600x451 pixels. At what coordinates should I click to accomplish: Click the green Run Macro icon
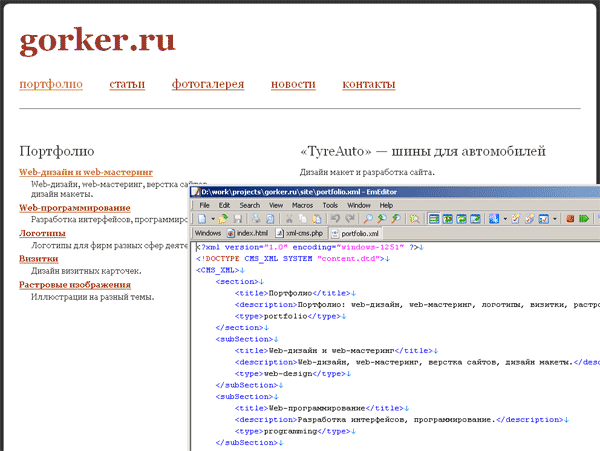point(584,218)
